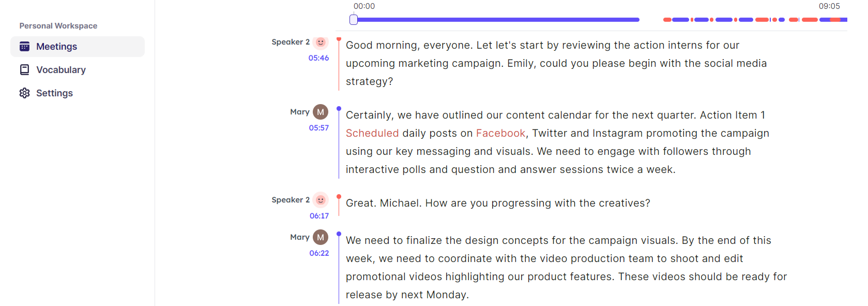Jump to timestamp 05:57
Image resolution: width=868 pixels, height=306 pixels.
pyautogui.click(x=318, y=128)
